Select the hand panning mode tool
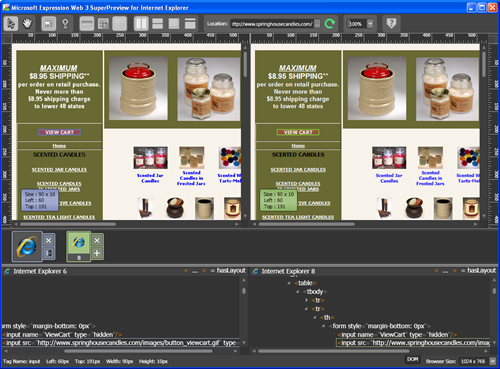The image size is (500, 369). pyautogui.click(x=27, y=24)
